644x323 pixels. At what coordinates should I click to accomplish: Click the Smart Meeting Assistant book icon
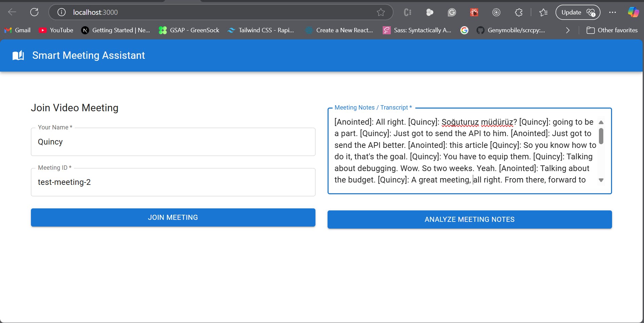point(18,55)
